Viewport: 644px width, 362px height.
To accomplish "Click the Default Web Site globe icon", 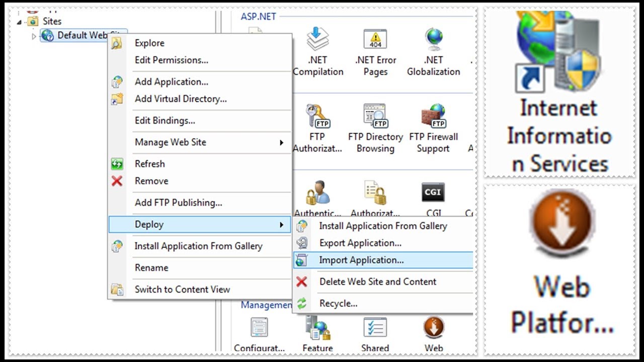I will click(x=47, y=35).
